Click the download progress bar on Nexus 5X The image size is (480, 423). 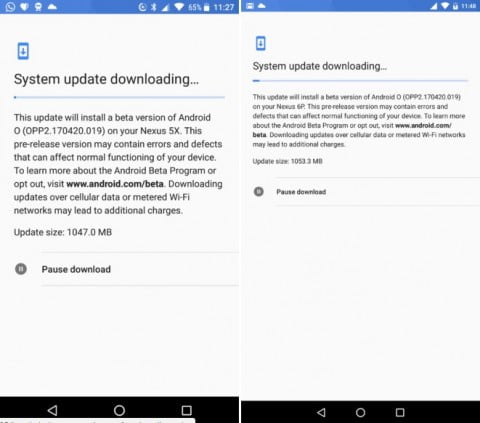click(x=119, y=97)
